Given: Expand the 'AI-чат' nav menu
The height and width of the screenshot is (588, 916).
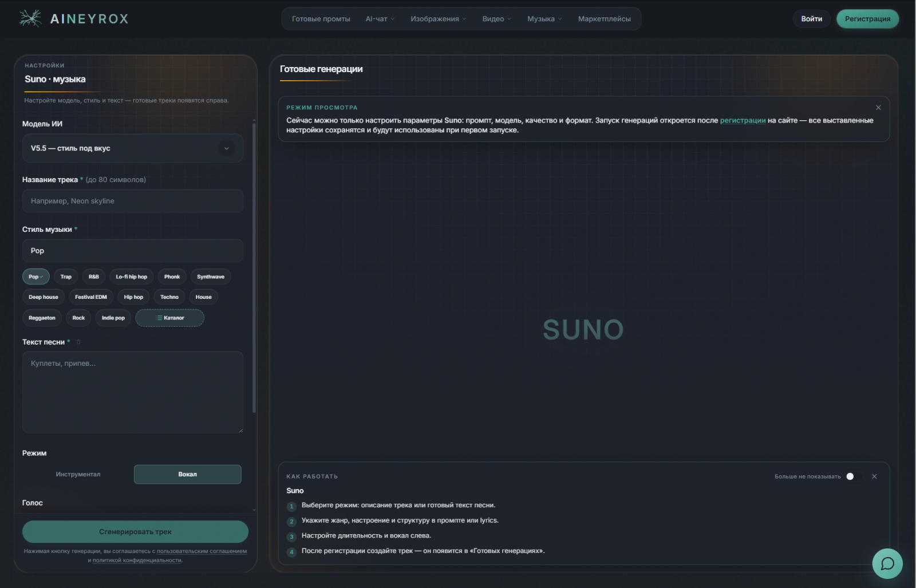Looking at the screenshot, I should click(380, 19).
